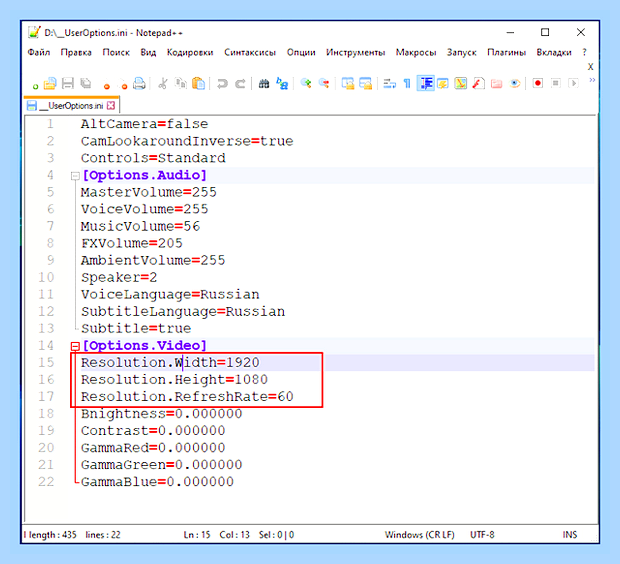Open the Макросы menu
The width and height of the screenshot is (620, 564).
(x=416, y=52)
